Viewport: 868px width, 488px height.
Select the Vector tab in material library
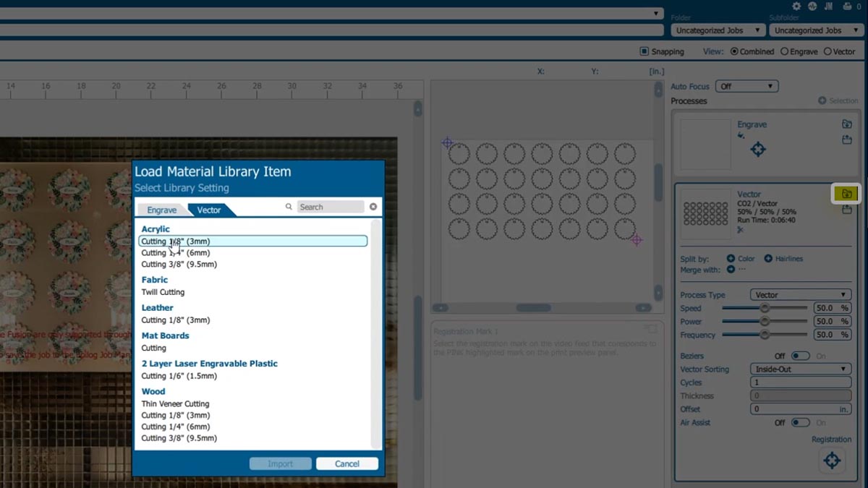tap(210, 210)
